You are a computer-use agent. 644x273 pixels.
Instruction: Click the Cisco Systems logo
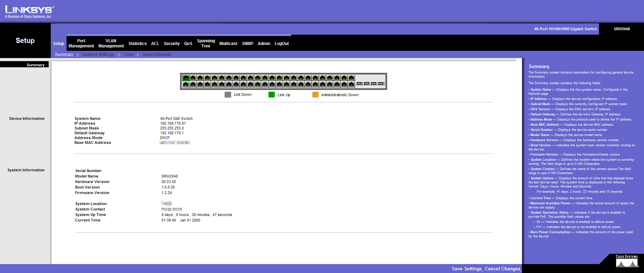point(627,262)
